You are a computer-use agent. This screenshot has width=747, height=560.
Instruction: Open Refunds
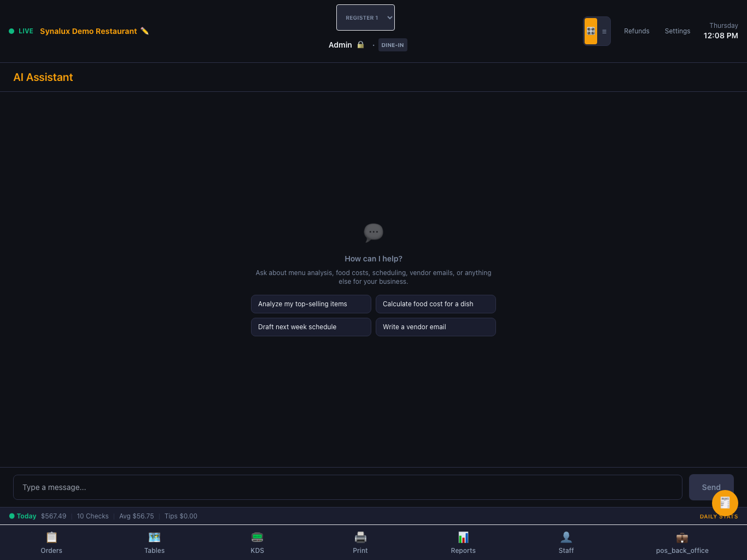[x=637, y=31]
